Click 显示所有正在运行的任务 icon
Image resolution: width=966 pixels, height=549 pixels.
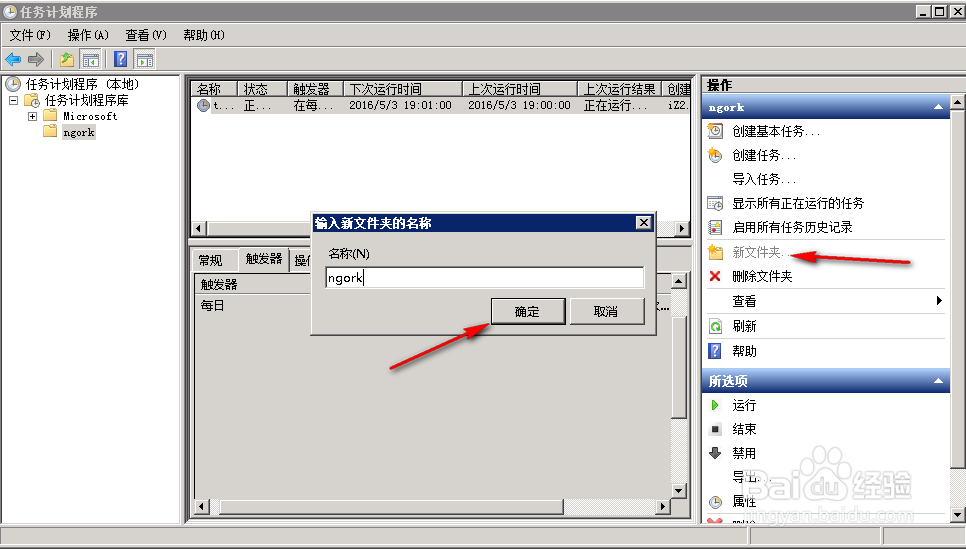(x=715, y=203)
